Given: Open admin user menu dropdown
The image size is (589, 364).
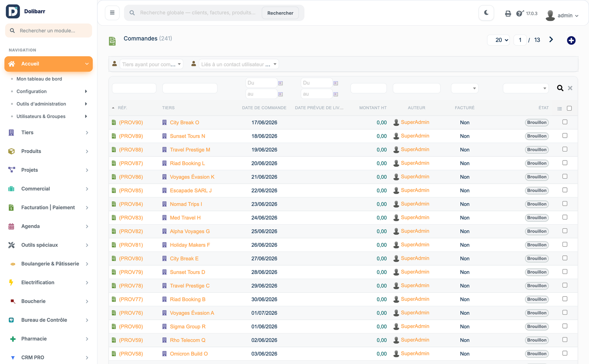Looking at the screenshot, I should [x=568, y=15].
